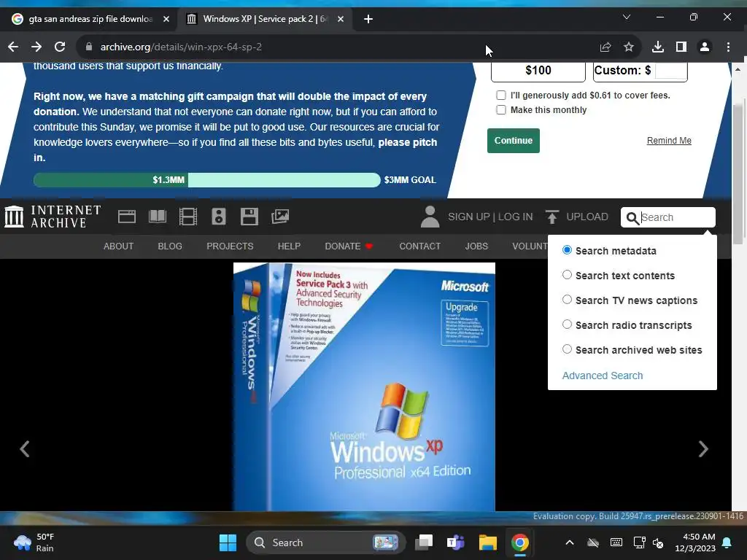
Task: Open Chrome downloads
Action: (658, 47)
